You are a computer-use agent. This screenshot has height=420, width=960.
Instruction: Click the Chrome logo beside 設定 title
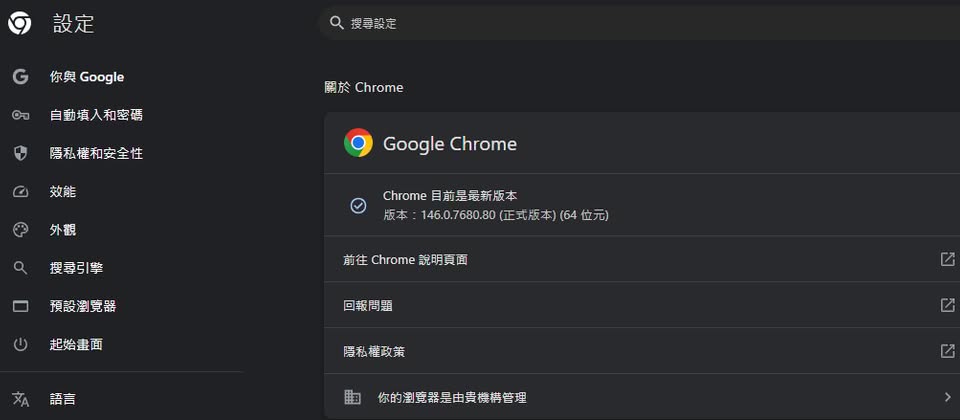coord(20,23)
